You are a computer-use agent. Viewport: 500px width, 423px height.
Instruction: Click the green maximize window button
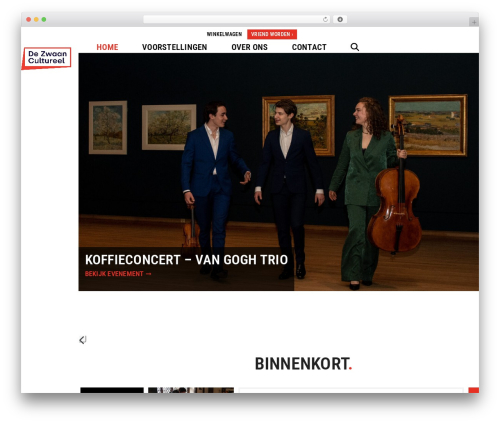pos(44,20)
